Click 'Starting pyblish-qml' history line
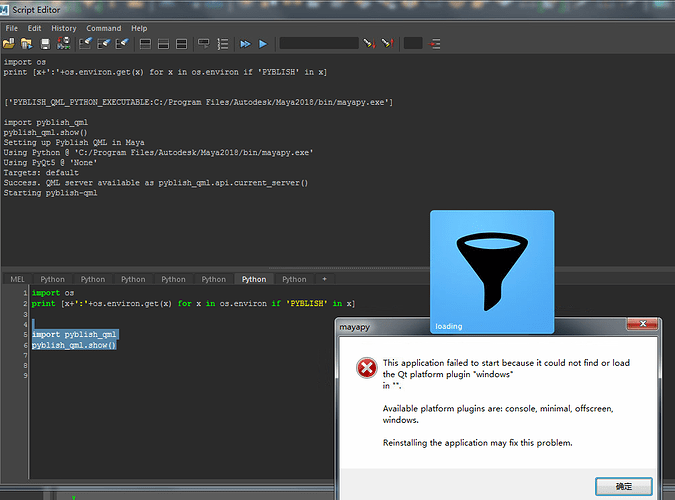The height and width of the screenshot is (500, 675). click(x=50, y=193)
